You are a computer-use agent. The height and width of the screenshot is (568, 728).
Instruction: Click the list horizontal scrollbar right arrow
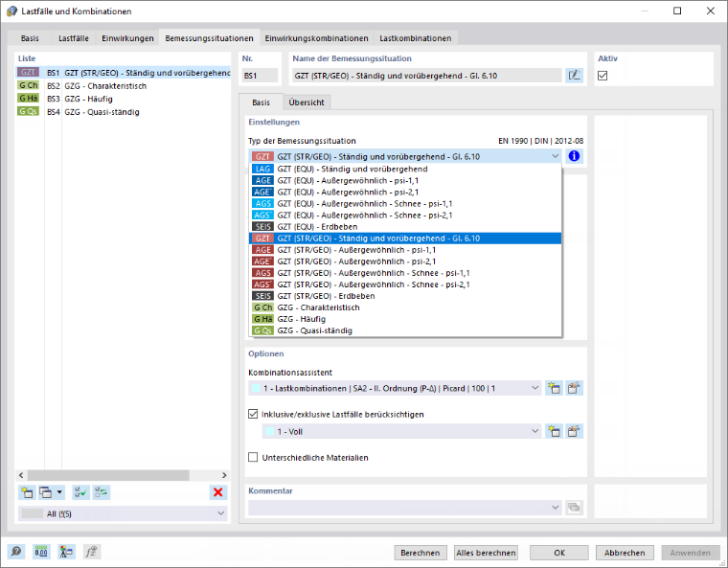[224, 475]
